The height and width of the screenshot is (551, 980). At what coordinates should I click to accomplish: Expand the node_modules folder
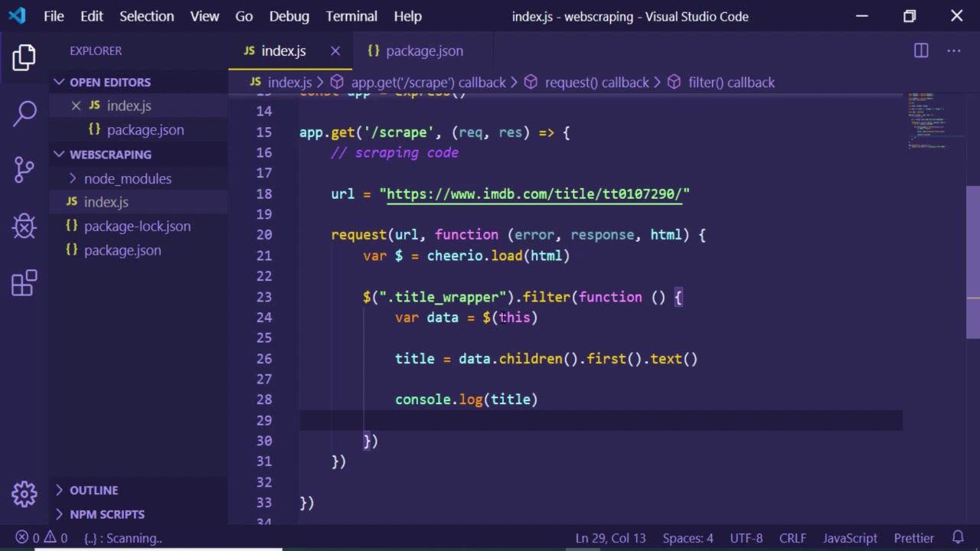tap(127, 178)
